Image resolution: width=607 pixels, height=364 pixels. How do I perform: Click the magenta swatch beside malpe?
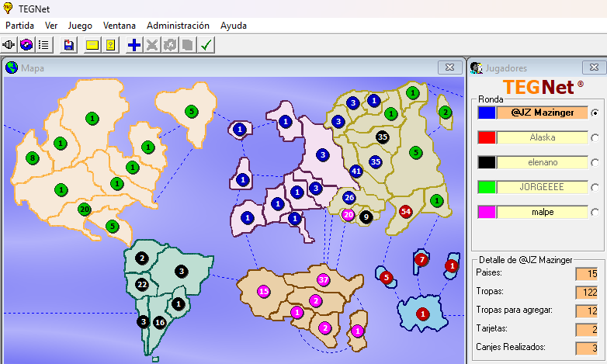tap(487, 212)
